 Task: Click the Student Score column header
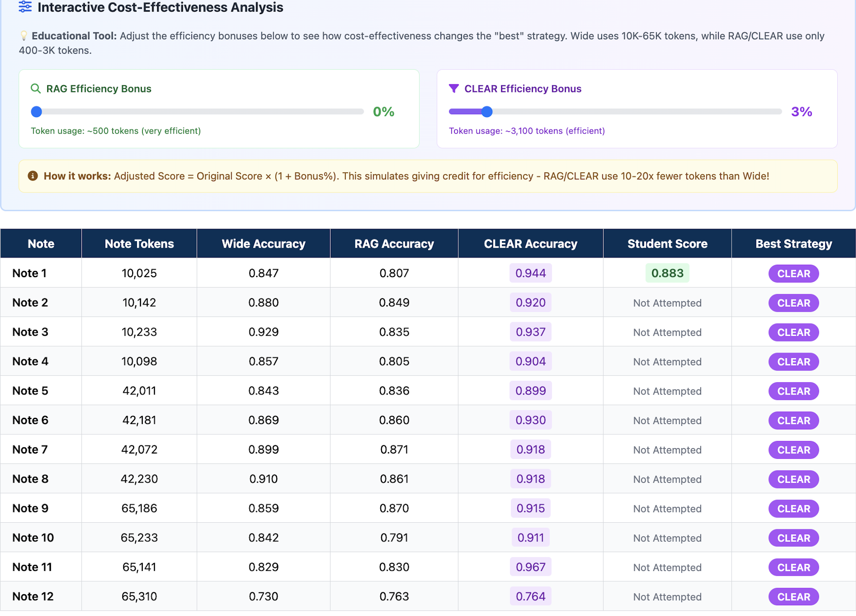tap(667, 244)
